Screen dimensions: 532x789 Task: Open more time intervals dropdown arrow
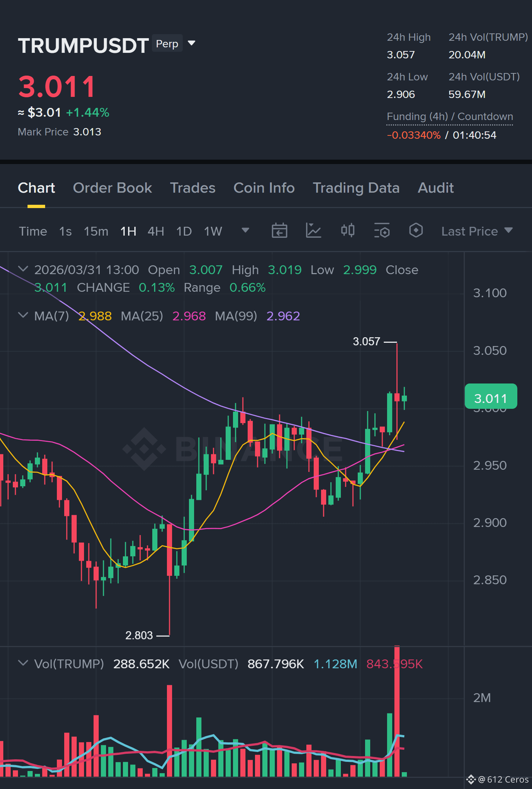tap(245, 230)
